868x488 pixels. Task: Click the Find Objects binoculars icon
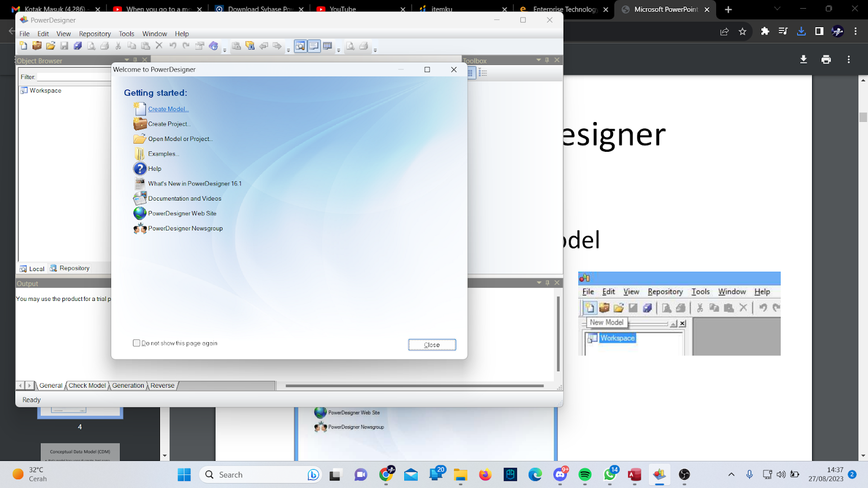click(250, 46)
